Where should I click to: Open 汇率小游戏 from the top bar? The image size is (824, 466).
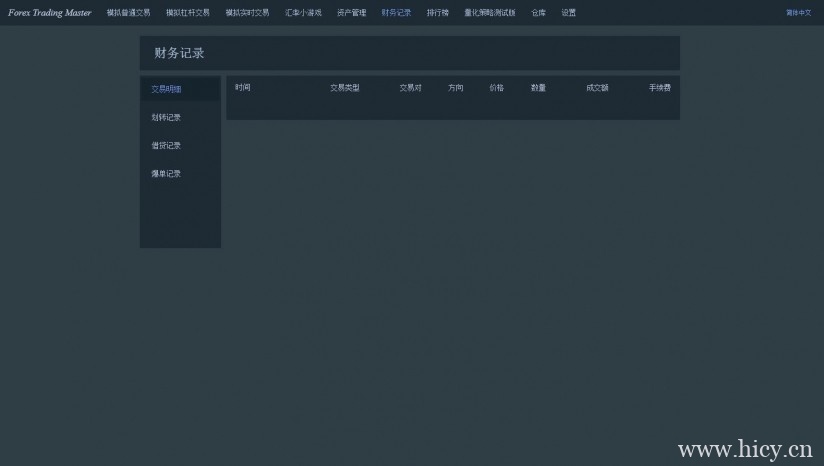[303, 13]
